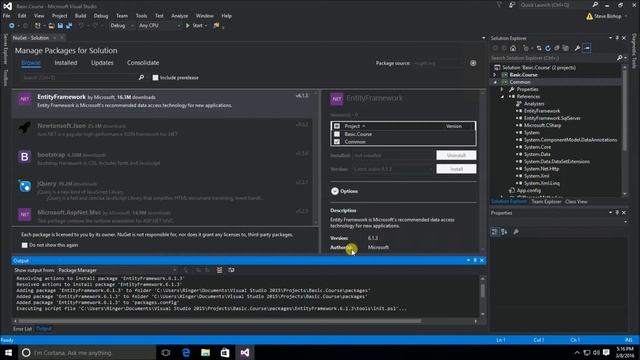Open Microsoft Edge from the taskbar
The image size is (640, 360).
click(186, 353)
